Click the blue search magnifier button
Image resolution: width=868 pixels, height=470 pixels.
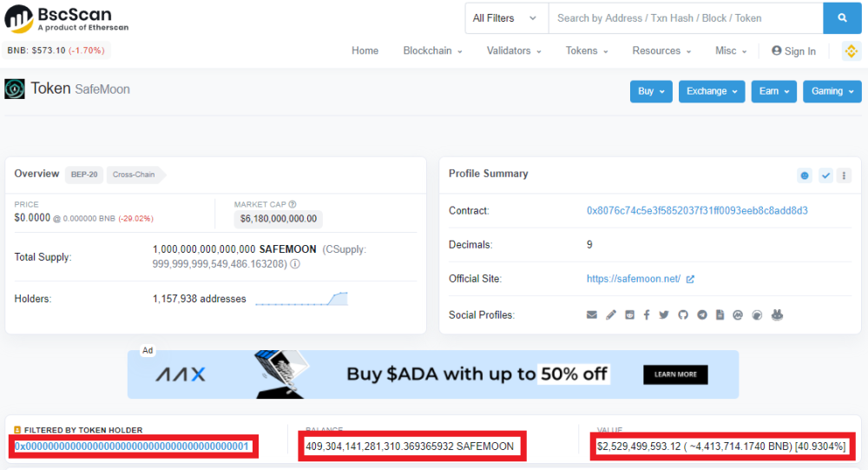[842, 18]
